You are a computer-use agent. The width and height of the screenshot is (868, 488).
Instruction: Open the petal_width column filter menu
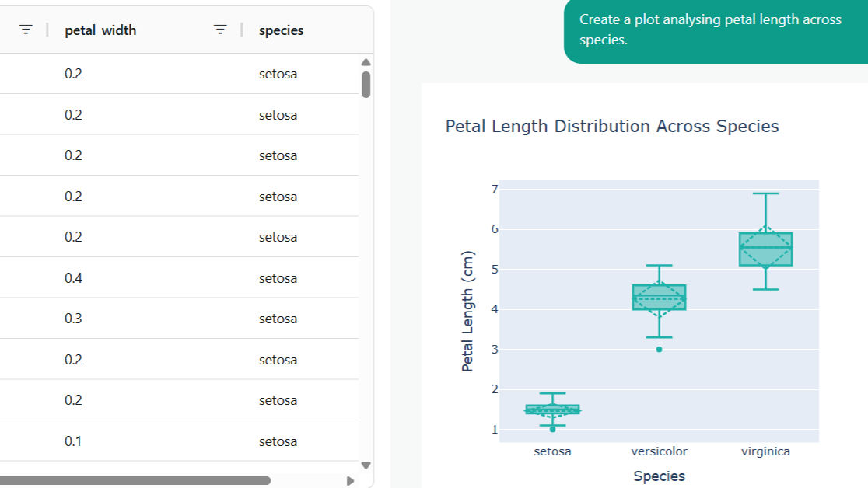click(x=221, y=30)
